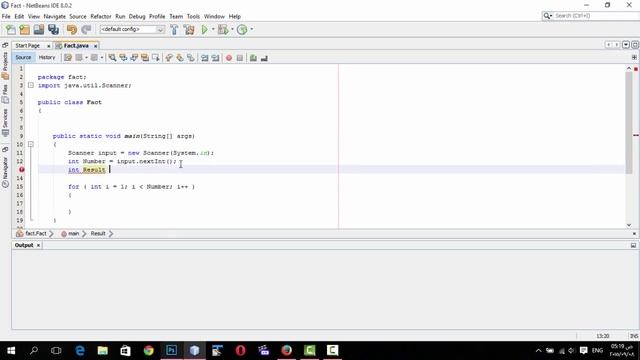Click the Toggle Bookmark icon
This screenshot has height=360, width=640.
point(191,58)
